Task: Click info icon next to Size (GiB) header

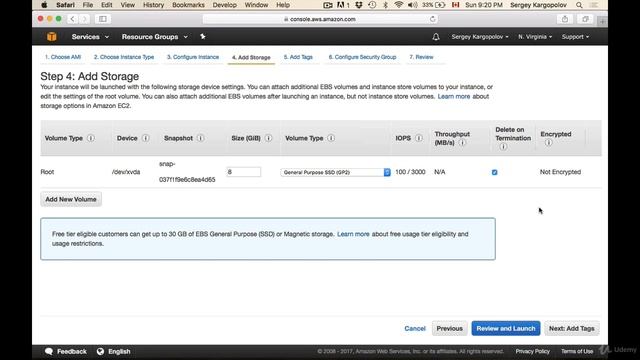Action: click(268, 138)
